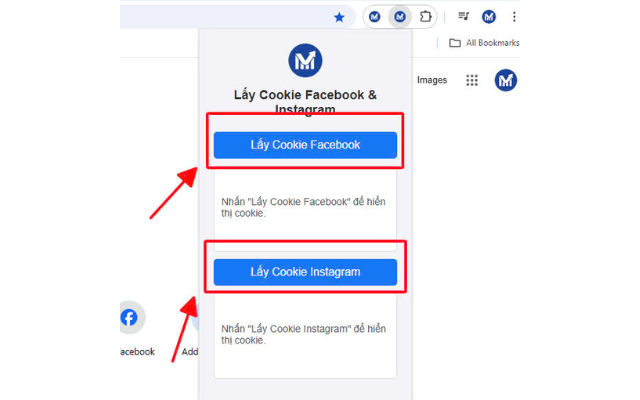Click the Instagram cookie output text area
640x400 pixels.
point(305,335)
